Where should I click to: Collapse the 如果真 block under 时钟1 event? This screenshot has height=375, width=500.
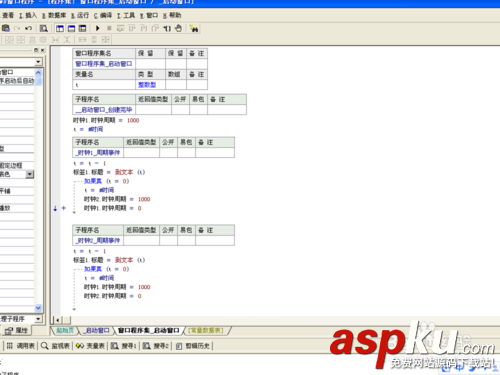pyautogui.click(x=93, y=181)
